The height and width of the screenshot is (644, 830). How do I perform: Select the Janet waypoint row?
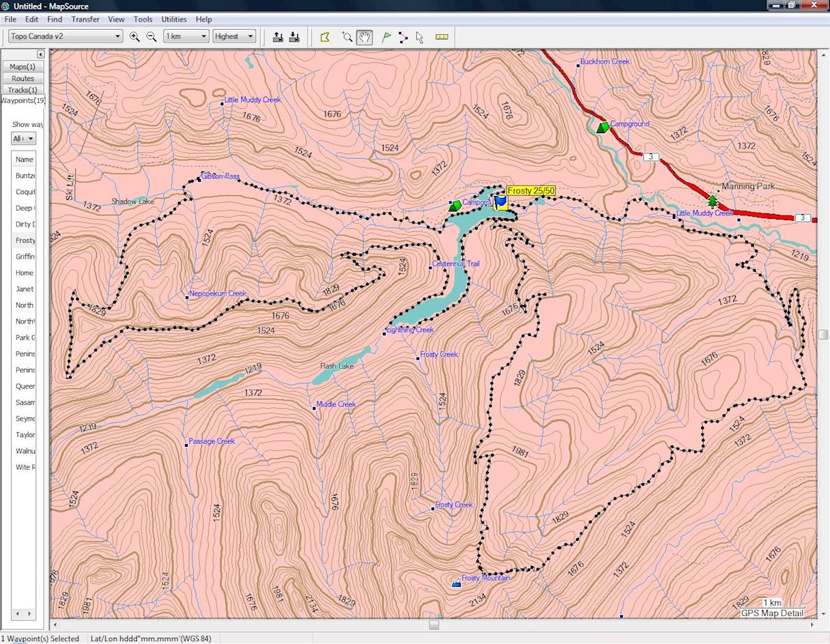pos(24,289)
